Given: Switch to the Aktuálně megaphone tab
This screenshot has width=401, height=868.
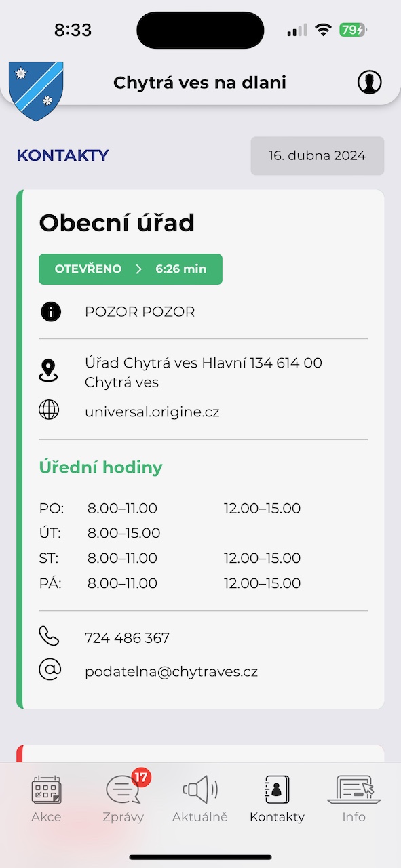Looking at the screenshot, I should (x=200, y=799).
